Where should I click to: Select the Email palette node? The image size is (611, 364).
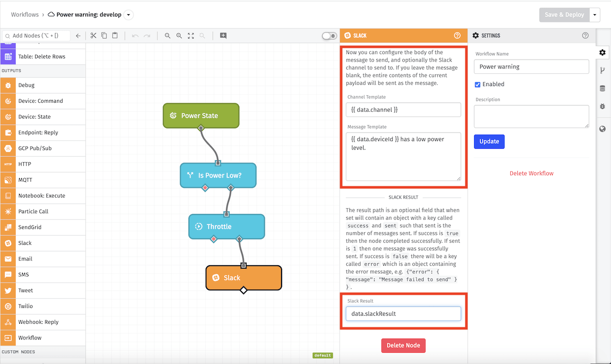pos(43,259)
